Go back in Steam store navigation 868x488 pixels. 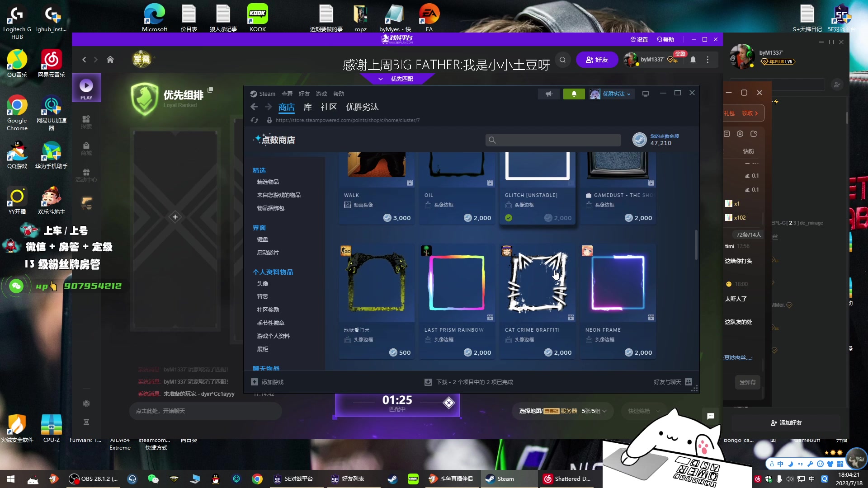click(254, 107)
